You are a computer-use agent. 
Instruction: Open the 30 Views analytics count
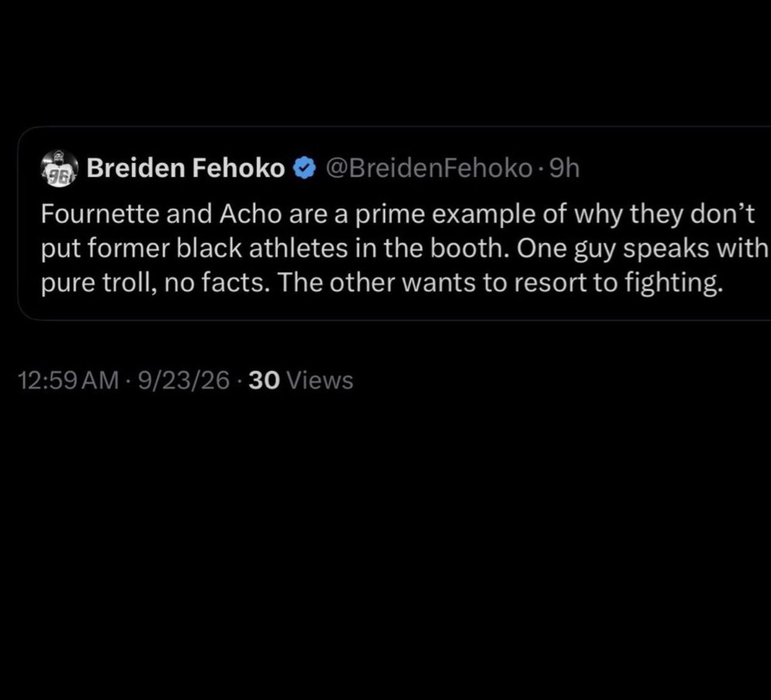pyautogui.click(x=300, y=381)
